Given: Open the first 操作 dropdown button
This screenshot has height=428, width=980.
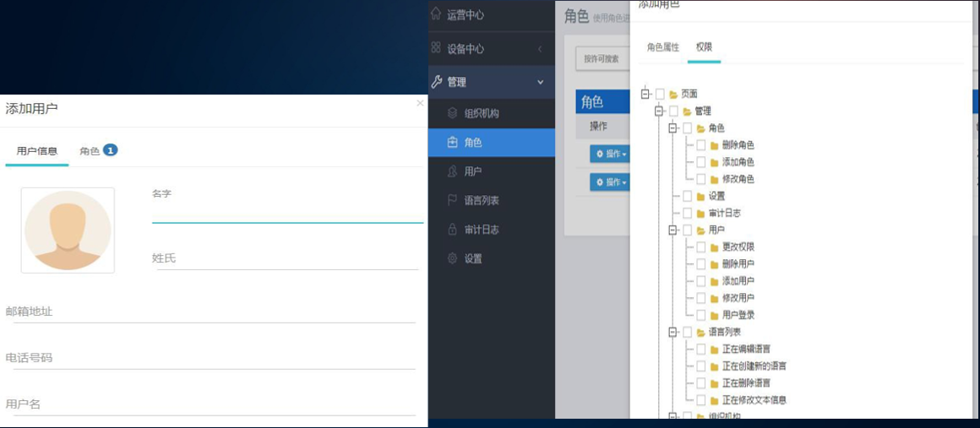Looking at the screenshot, I should click(611, 154).
